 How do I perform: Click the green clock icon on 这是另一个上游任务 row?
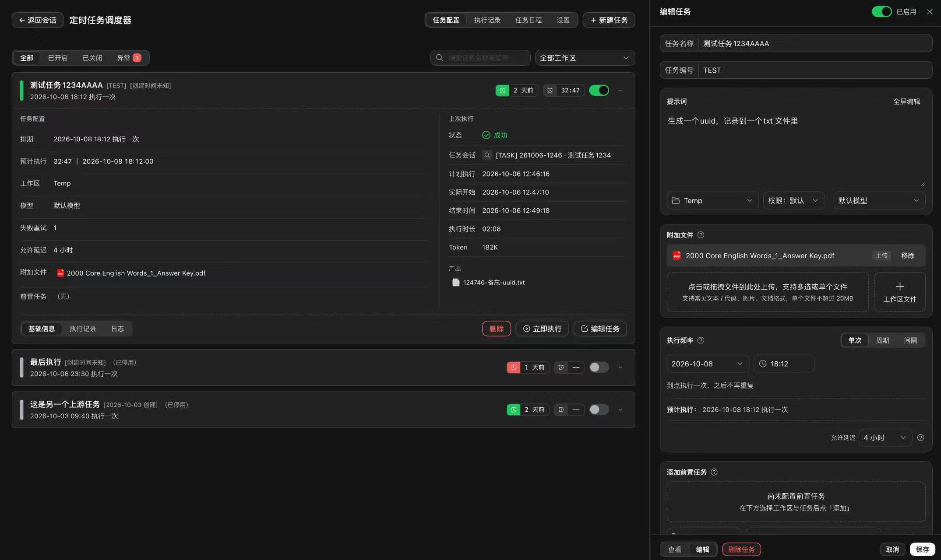coord(514,410)
